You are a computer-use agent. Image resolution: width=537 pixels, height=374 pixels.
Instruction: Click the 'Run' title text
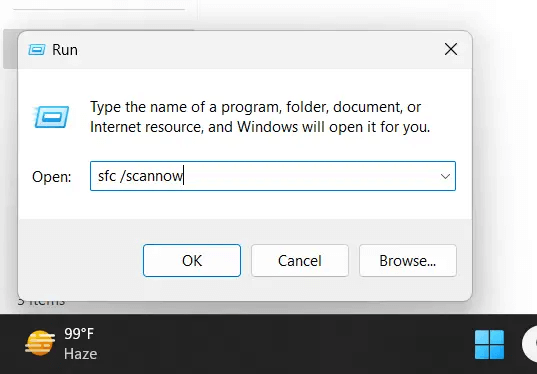[65, 50]
